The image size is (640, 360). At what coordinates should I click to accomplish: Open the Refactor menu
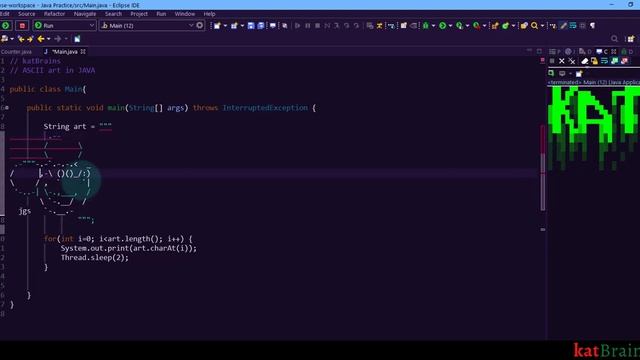click(x=54, y=14)
